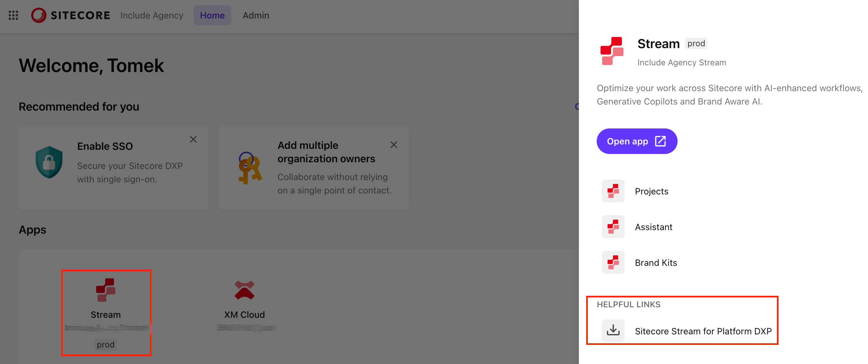Viewport: 868px width, 364px height.
Task: Open Stream Brand Kits
Action: pos(656,263)
